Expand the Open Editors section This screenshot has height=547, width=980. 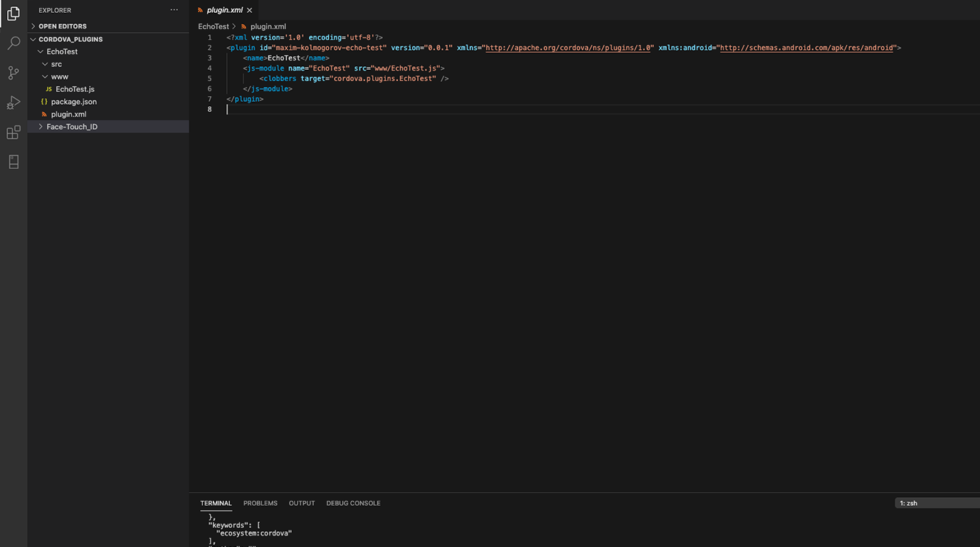click(108, 26)
